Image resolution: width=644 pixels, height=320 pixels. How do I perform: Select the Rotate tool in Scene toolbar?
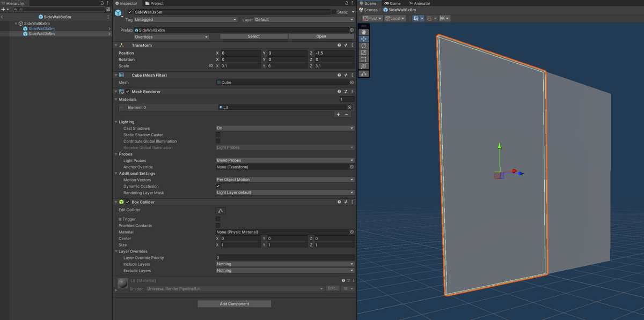point(364,46)
